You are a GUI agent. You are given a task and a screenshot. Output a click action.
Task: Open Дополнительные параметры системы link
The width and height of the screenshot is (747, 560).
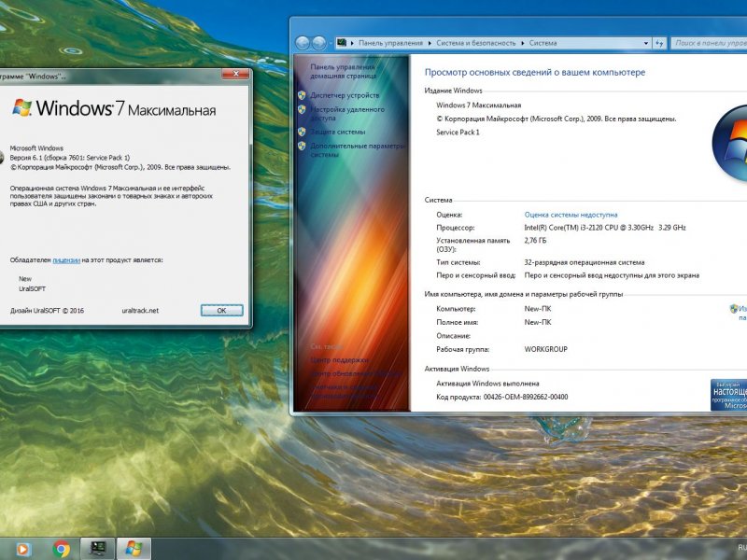pyautogui.click(x=358, y=150)
